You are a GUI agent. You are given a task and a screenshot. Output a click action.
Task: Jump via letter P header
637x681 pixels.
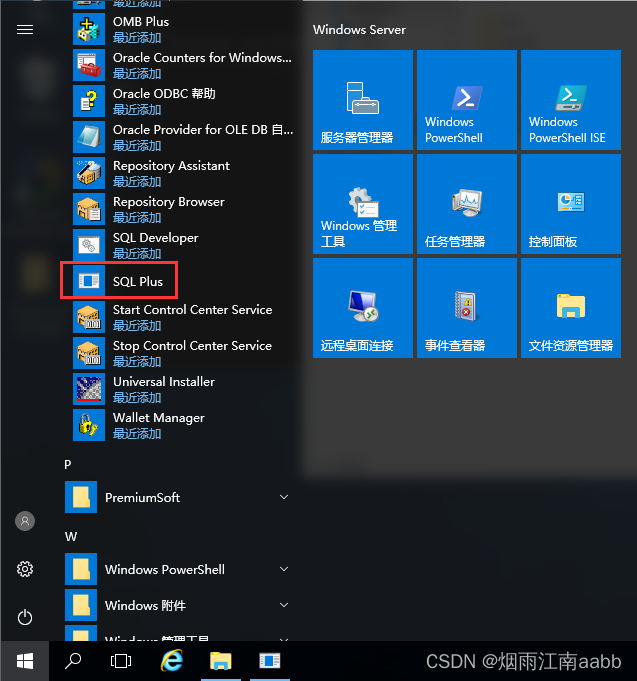(68, 464)
